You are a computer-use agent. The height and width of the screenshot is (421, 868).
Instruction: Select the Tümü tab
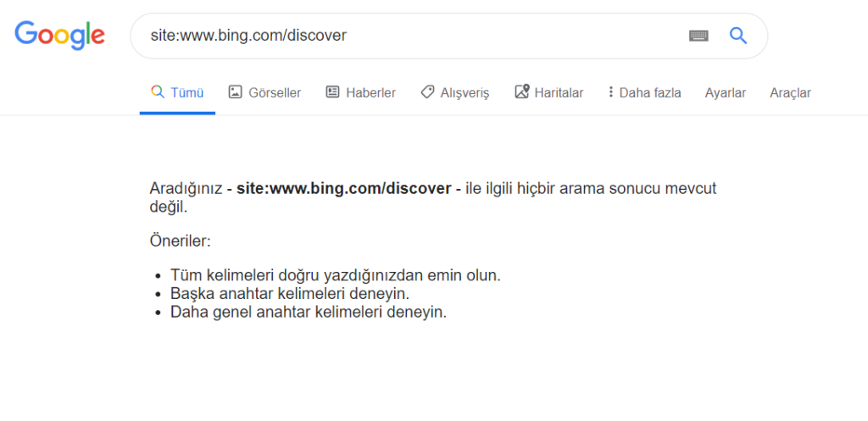(x=177, y=93)
